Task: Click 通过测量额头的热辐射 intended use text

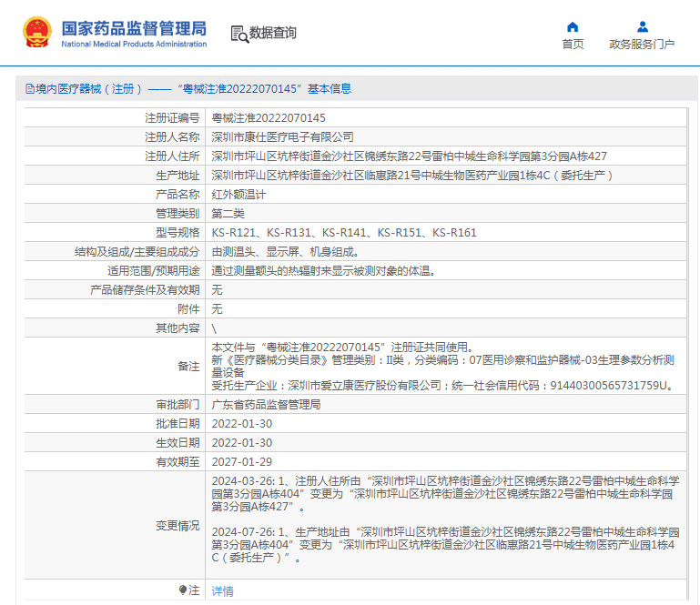Action: tap(324, 271)
